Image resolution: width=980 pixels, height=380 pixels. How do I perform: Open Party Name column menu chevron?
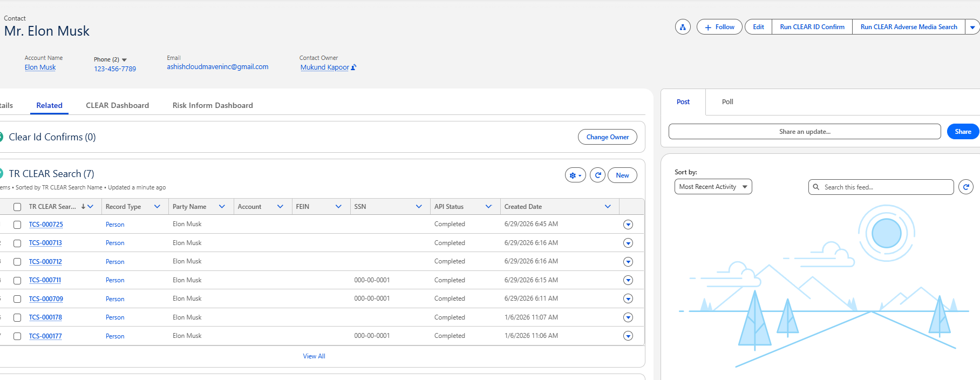click(x=222, y=207)
